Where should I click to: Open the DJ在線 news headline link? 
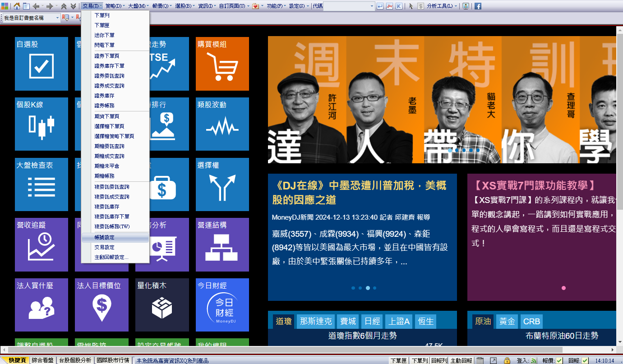[x=359, y=193]
